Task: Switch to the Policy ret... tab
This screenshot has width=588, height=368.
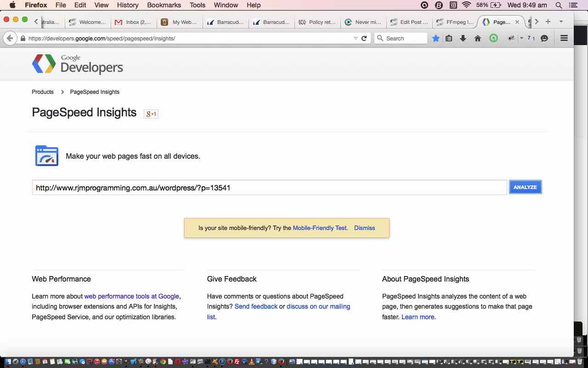Action: coord(317,22)
